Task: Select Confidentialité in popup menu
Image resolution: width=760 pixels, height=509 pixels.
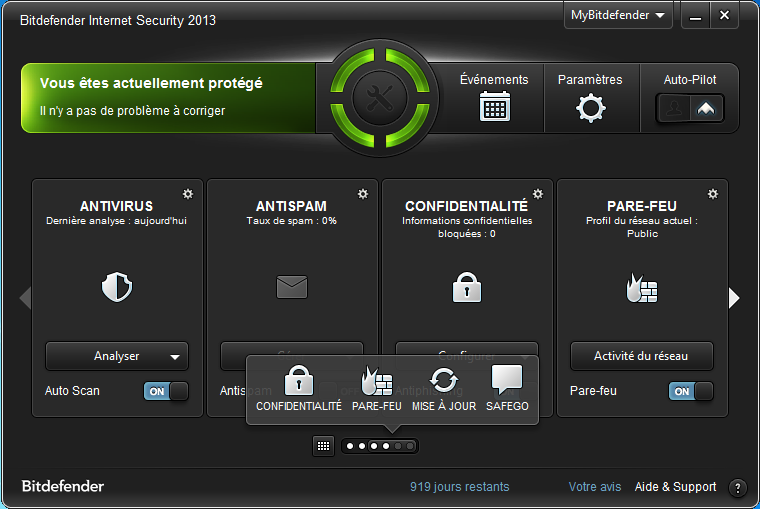Action: pos(298,389)
